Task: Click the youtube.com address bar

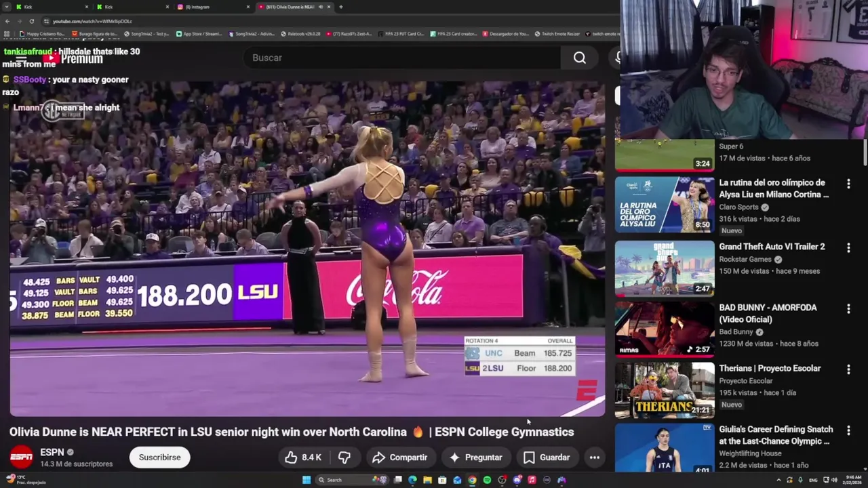Action: [x=325, y=21]
